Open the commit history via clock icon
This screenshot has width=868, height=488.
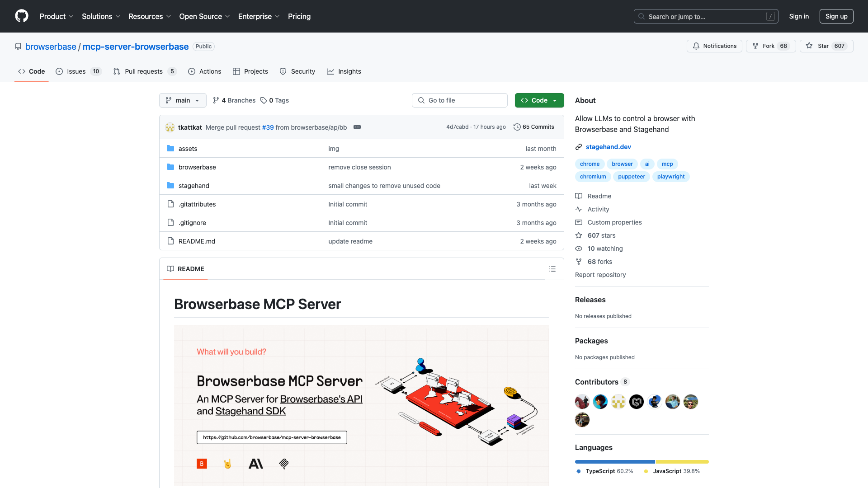[x=517, y=127]
